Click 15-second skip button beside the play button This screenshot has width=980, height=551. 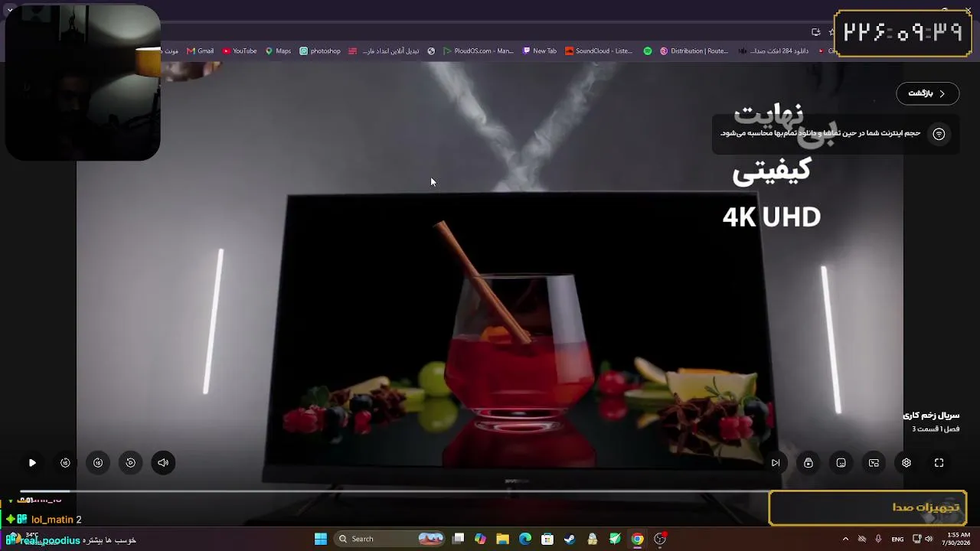tap(65, 463)
